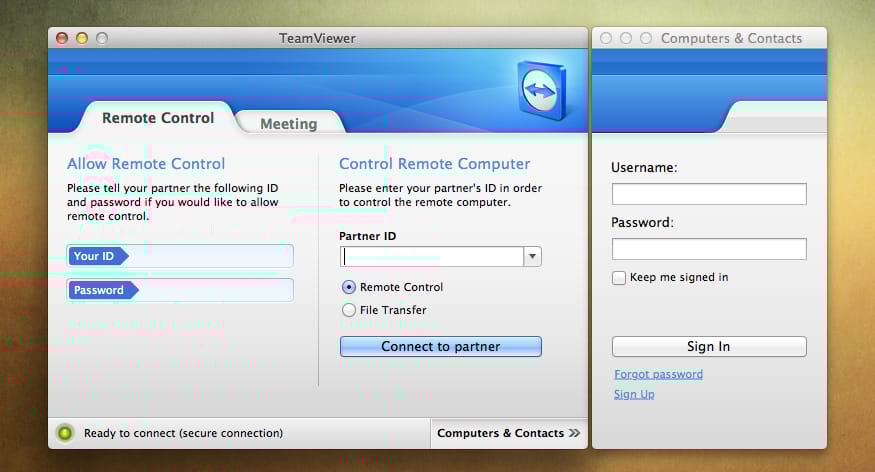The image size is (875, 472).
Task: Click the Ready to connect status text
Action: [183, 433]
